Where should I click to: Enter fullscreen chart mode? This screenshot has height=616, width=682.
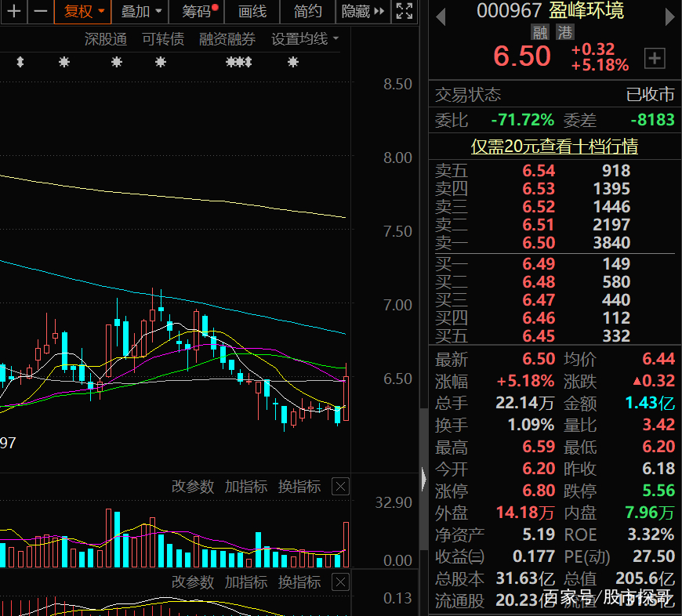click(x=404, y=13)
